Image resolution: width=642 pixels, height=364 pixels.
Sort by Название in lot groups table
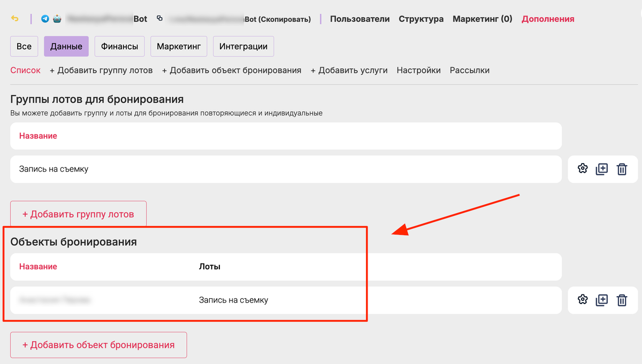(x=38, y=136)
